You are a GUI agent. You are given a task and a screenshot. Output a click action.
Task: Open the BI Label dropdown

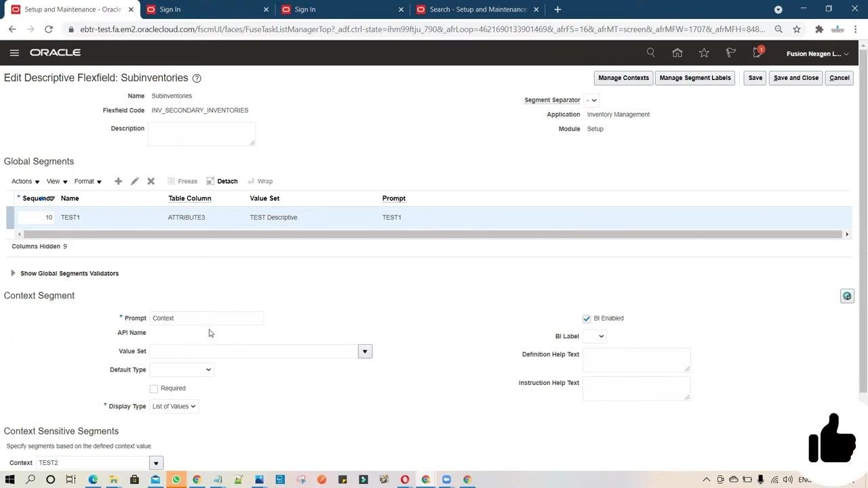click(594, 336)
